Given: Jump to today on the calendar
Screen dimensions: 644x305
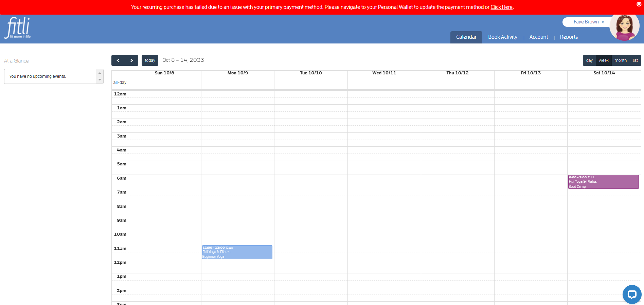Looking at the screenshot, I should (150, 60).
